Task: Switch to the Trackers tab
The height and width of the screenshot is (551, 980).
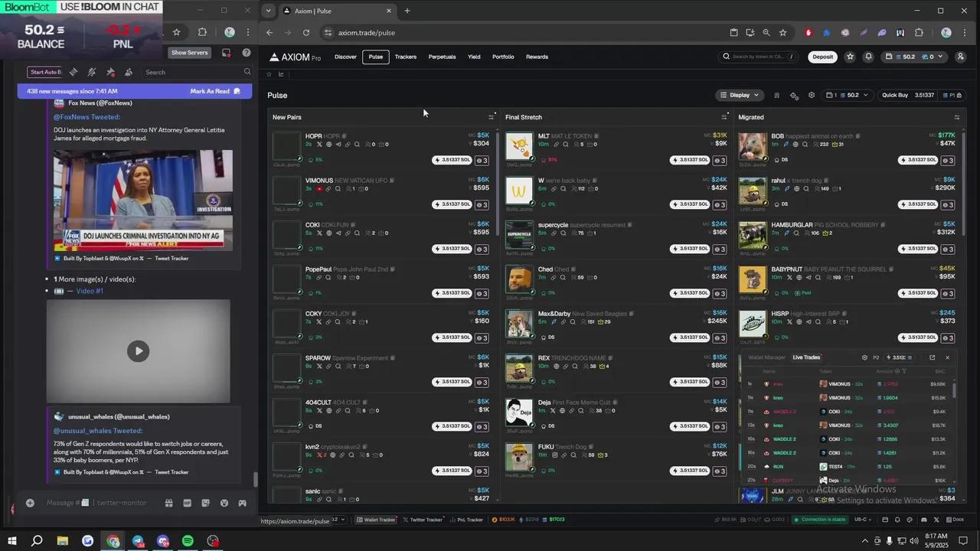Action: [406, 57]
